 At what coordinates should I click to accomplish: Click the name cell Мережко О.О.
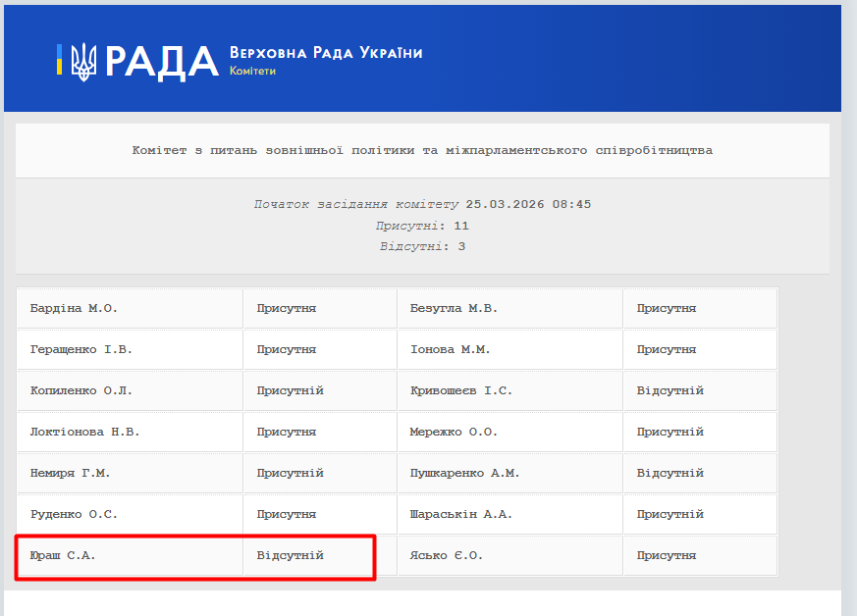(510, 432)
